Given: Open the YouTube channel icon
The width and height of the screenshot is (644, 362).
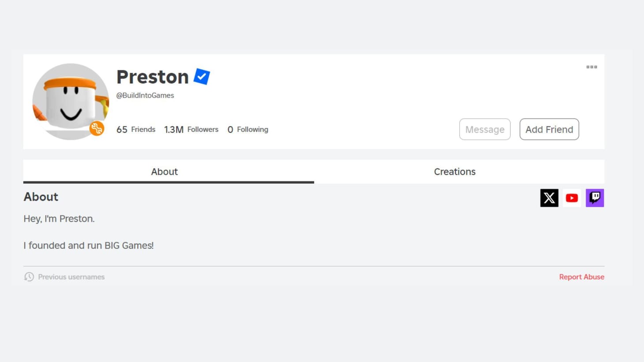Looking at the screenshot, I should click(572, 198).
